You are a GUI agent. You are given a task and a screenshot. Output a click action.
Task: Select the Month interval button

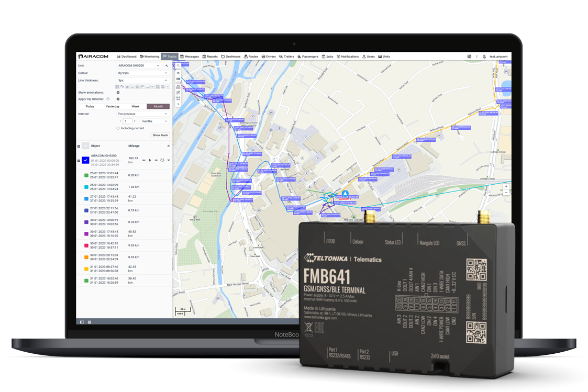coord(158,106)
